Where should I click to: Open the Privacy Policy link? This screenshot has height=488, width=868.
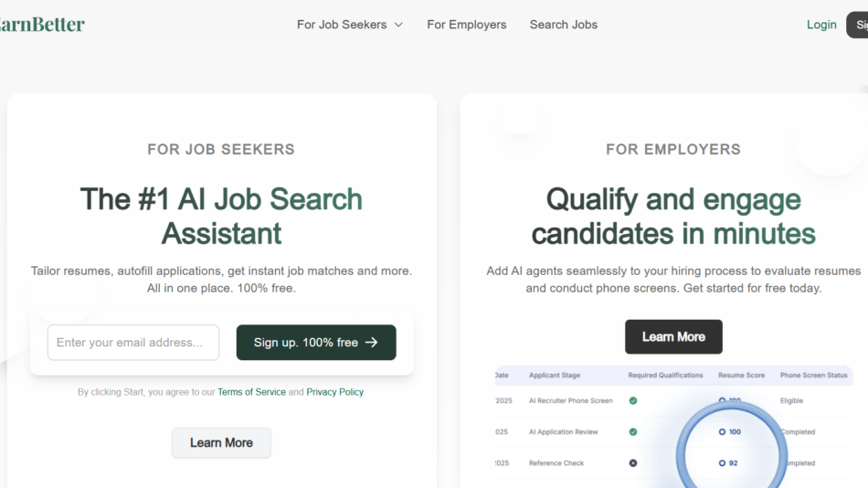[x=334, y=392]
